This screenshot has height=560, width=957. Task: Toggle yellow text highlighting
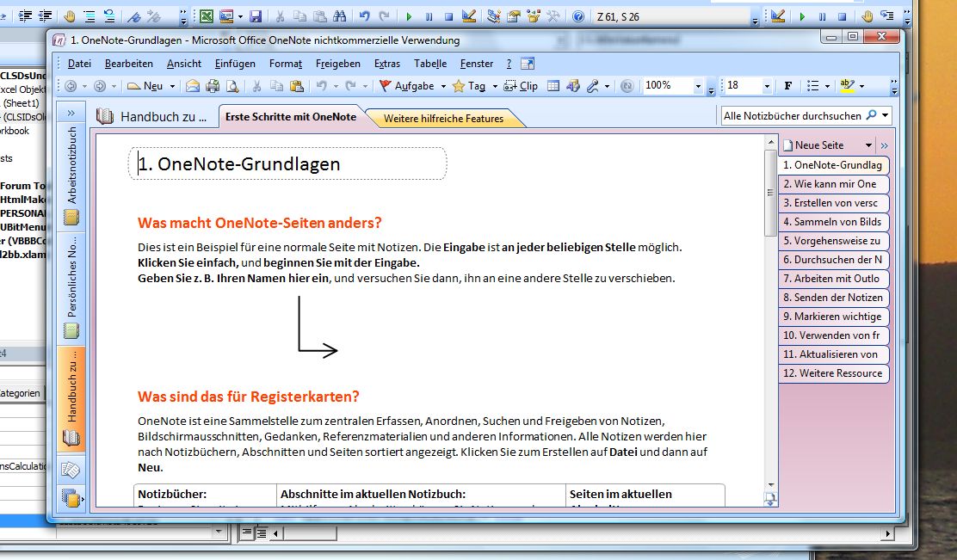[x=847, y=86]
